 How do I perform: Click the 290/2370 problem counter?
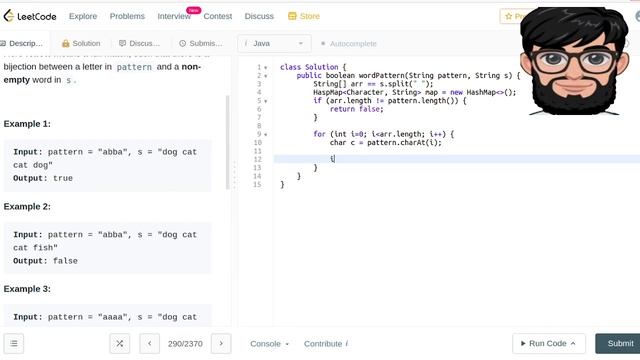tap(185, 344)
